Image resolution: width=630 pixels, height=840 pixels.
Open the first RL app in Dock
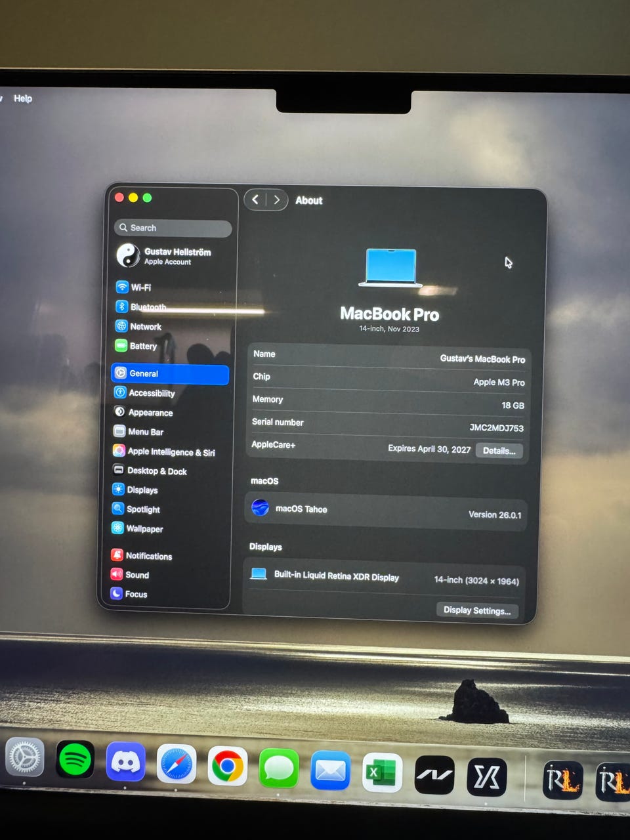562,781
